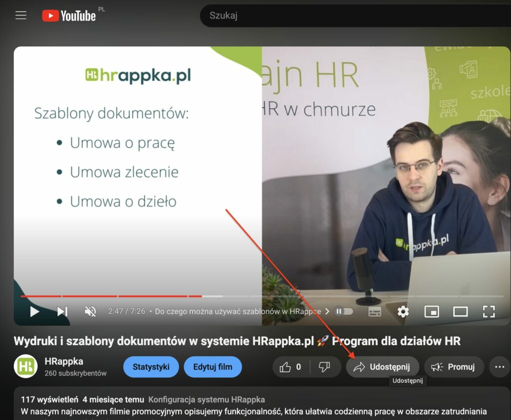Switch to miniplayer mode

(431, 312)
